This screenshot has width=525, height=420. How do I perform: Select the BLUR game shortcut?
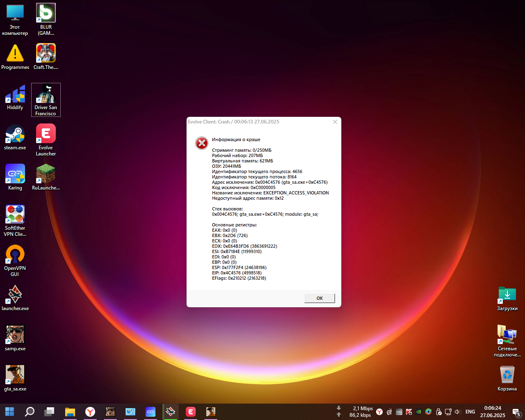click(46, 20)
